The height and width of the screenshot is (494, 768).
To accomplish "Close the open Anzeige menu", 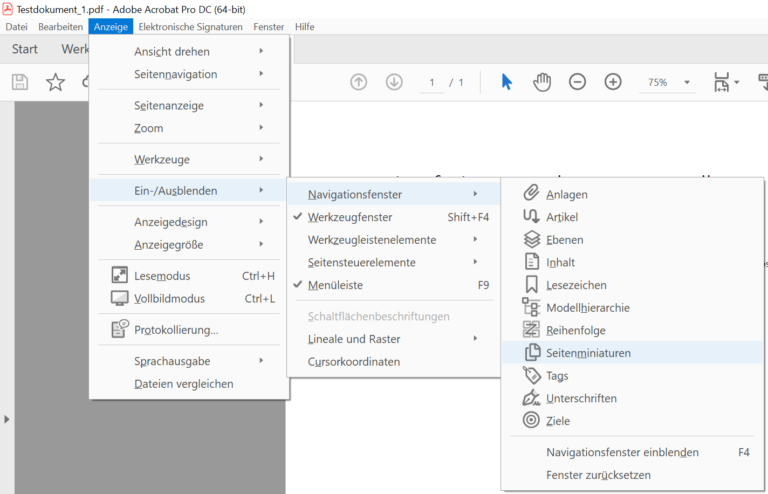I will click(x=111, y=26).
